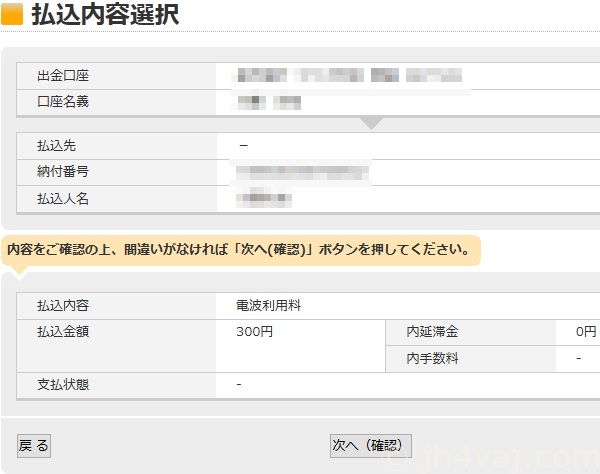Select the 電波利用料 value text

point(268,306)
